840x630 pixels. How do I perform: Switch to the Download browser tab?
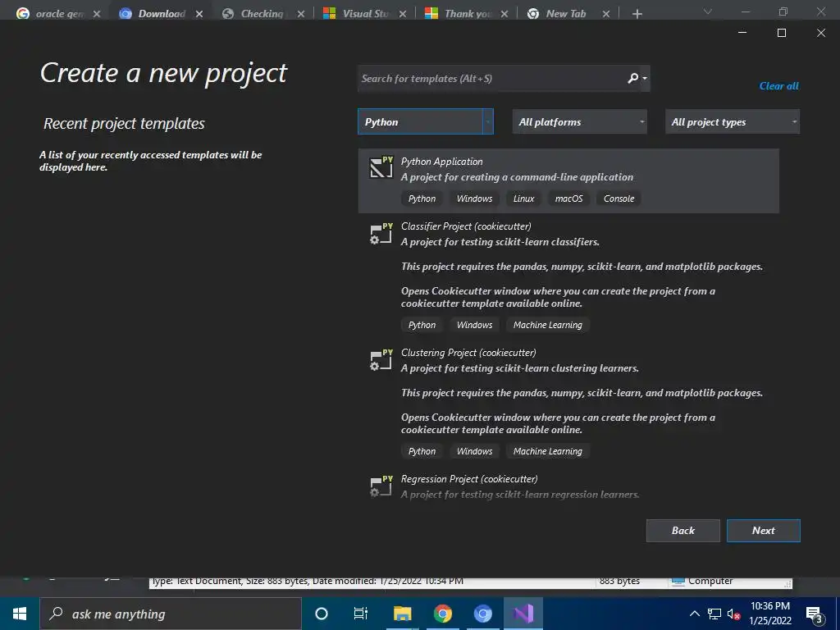(162, 13)
